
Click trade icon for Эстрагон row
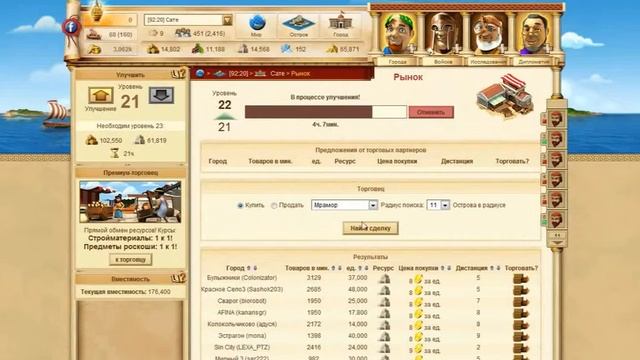point(521,337)
